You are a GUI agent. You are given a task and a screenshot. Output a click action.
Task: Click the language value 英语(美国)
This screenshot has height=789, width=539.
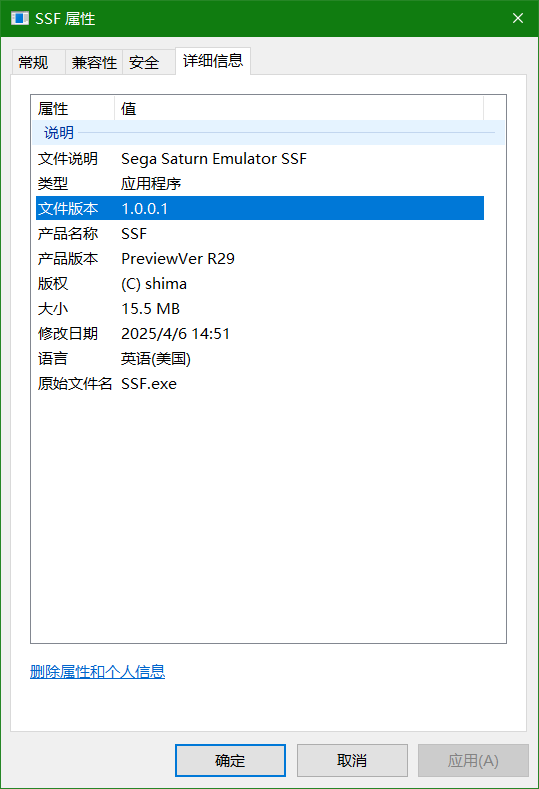click(x=156, y=359)
